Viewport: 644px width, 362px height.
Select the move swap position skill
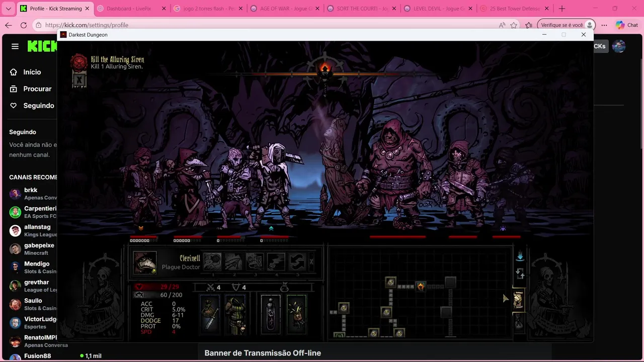(x=297, y=261)
